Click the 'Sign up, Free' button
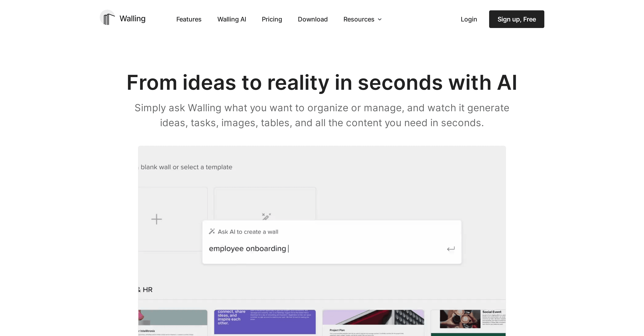Screen dimensions: 644x336 [x=517, y=19]
